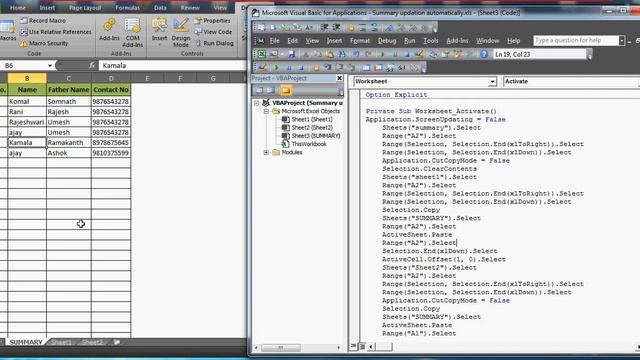Toggle Folders button in Project pane
640x360 pixels.
286,90
